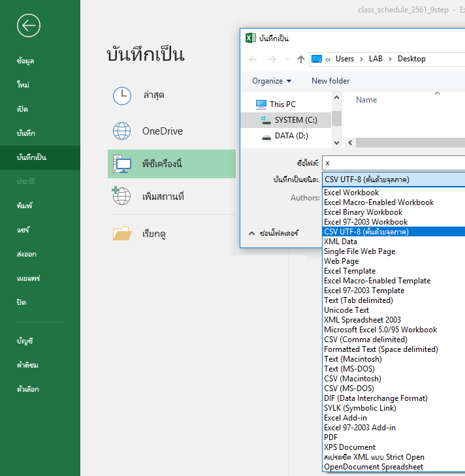
Task: Choose PDF from file type list
Action: point(331,437)
